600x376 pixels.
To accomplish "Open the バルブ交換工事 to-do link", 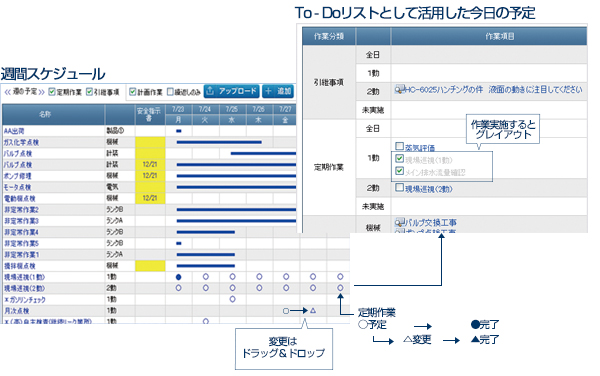I will pyautogui.click(x=431, y=222).
